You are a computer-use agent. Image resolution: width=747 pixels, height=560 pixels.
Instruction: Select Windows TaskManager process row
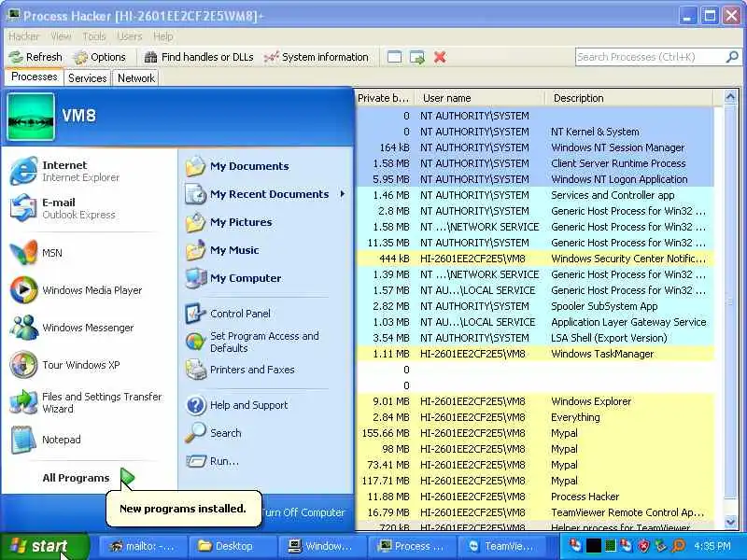[x=534, y=354]
